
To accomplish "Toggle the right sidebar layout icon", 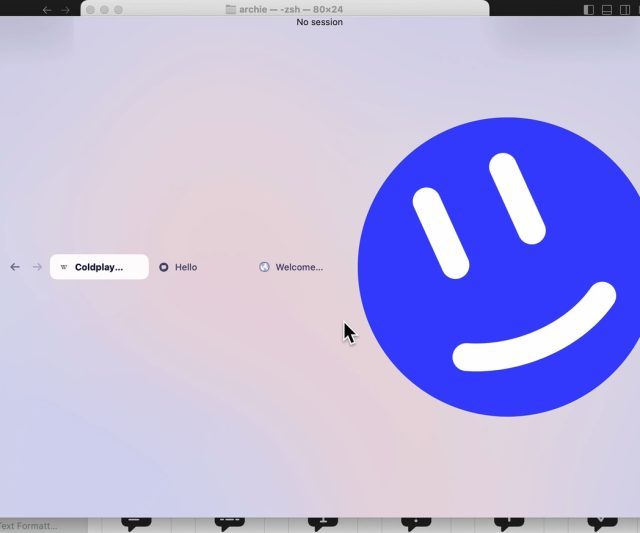I will point(625,9).
